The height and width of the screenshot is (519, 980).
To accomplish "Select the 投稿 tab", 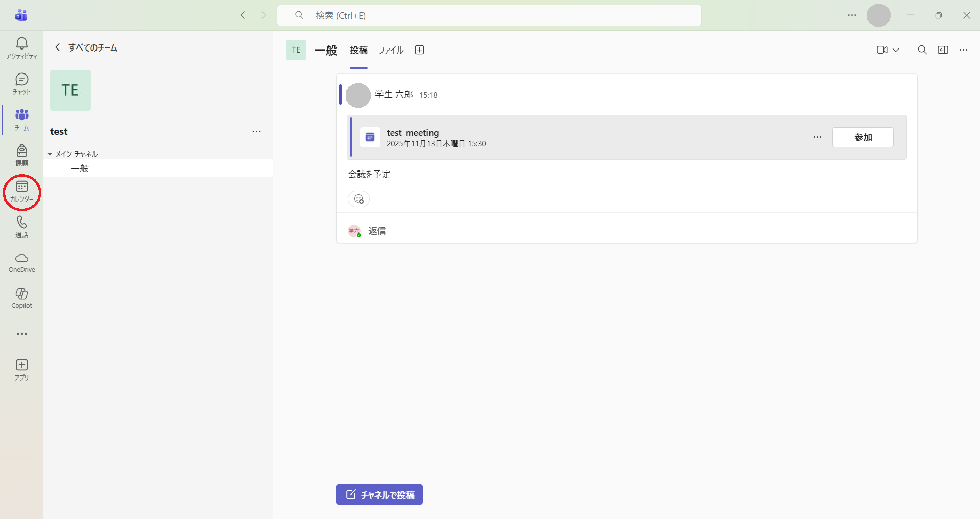I will [x=358, y=50].
